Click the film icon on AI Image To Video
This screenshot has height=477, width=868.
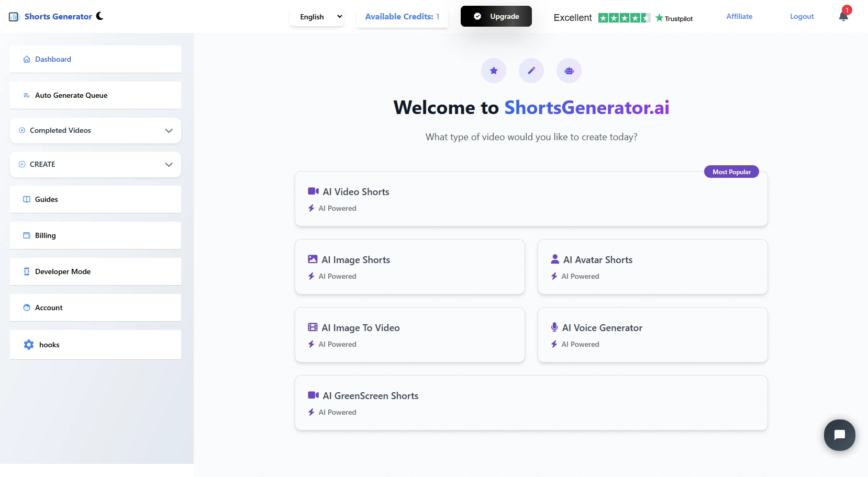(313, 327)
